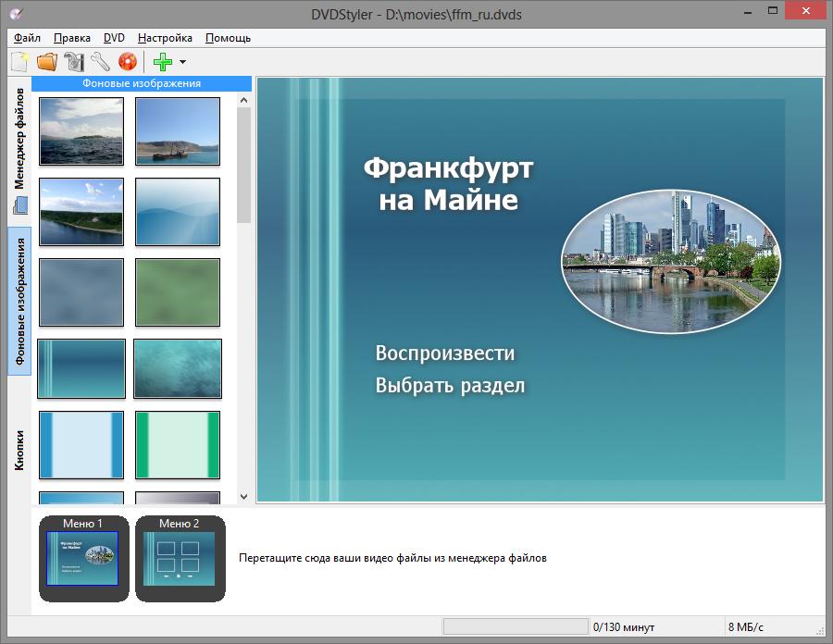Select the teal striped background thumbnail
Viewport: 833px width, 644px height.
81,368
